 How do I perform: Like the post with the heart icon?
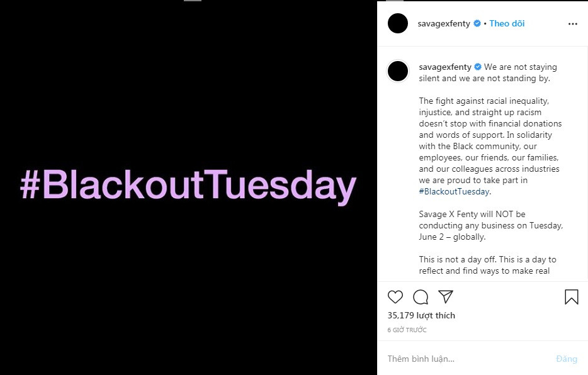tap(395, 297)
